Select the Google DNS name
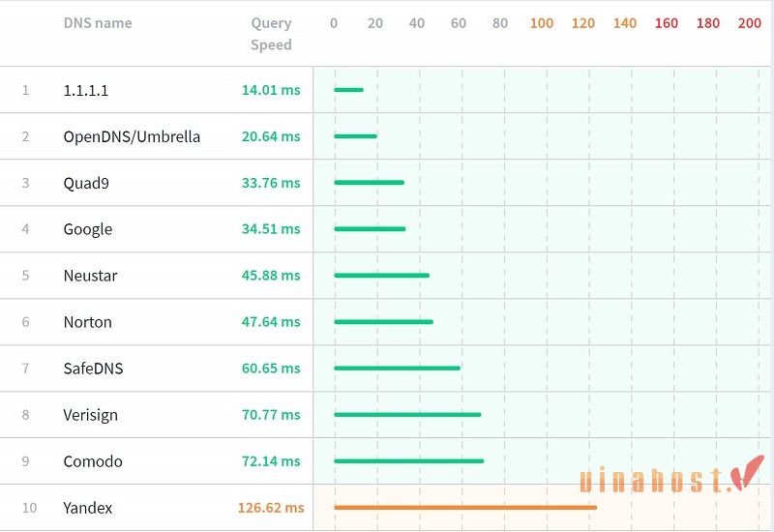Image resolution: width=774 pixels, height=532 pixels. point(88,229)
